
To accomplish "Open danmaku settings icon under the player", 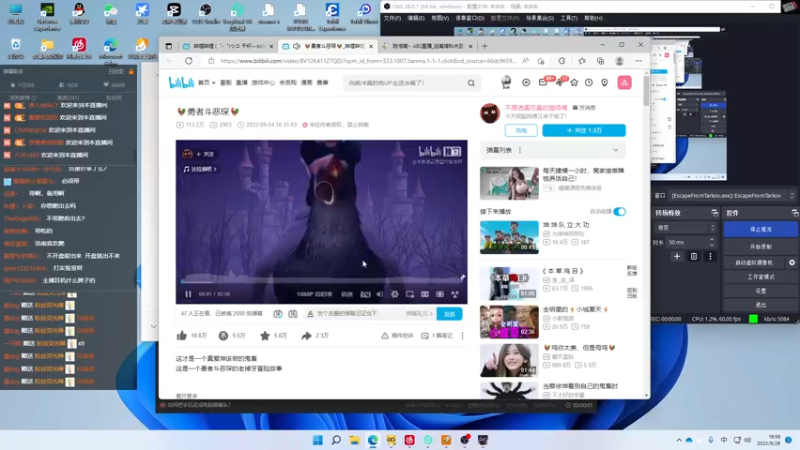I will tap(293, 314).
